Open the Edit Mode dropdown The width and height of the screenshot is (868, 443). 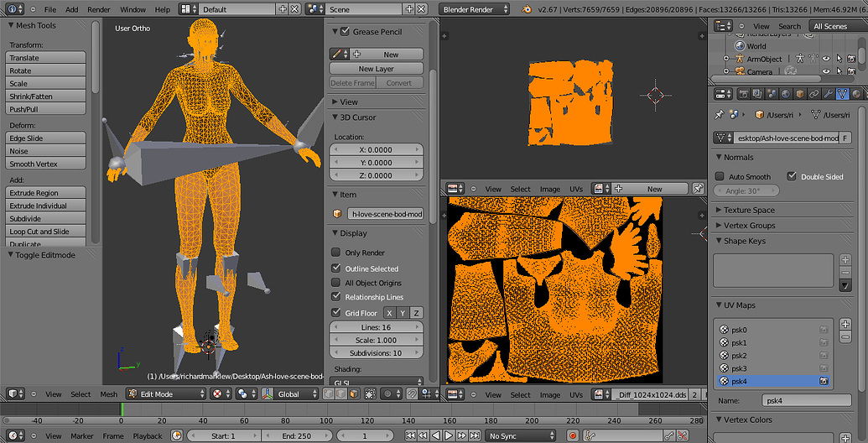point(166,393)
